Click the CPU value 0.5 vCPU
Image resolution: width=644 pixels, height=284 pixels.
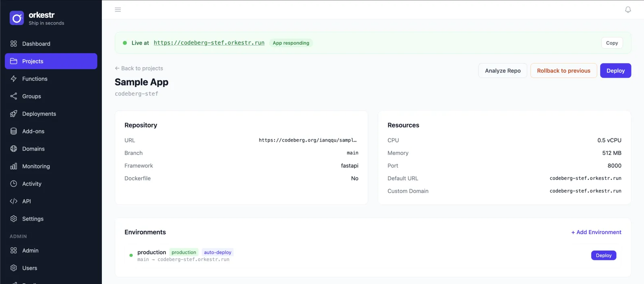pos(609,140)
